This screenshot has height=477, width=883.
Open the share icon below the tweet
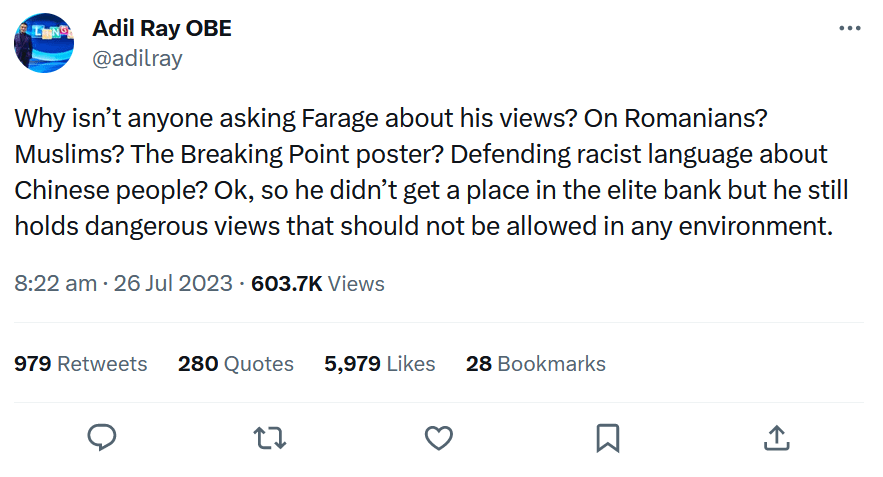click(777, 438)
